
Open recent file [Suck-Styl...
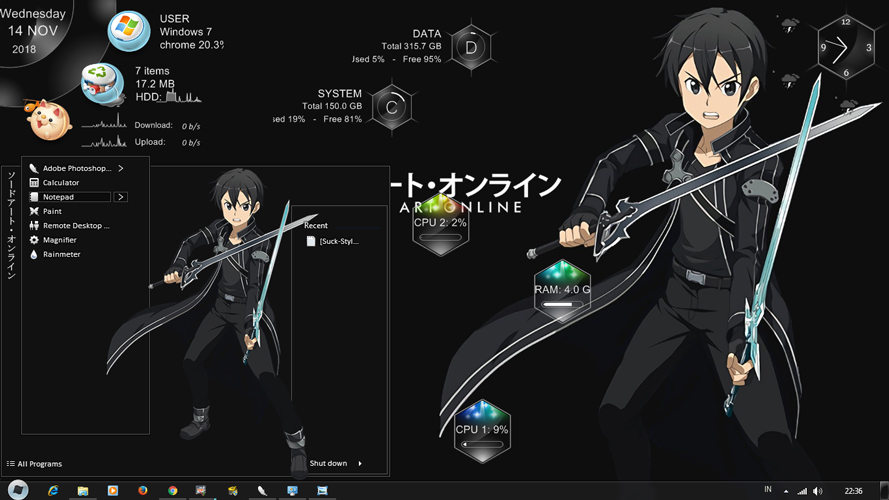[x=333, y=241]
